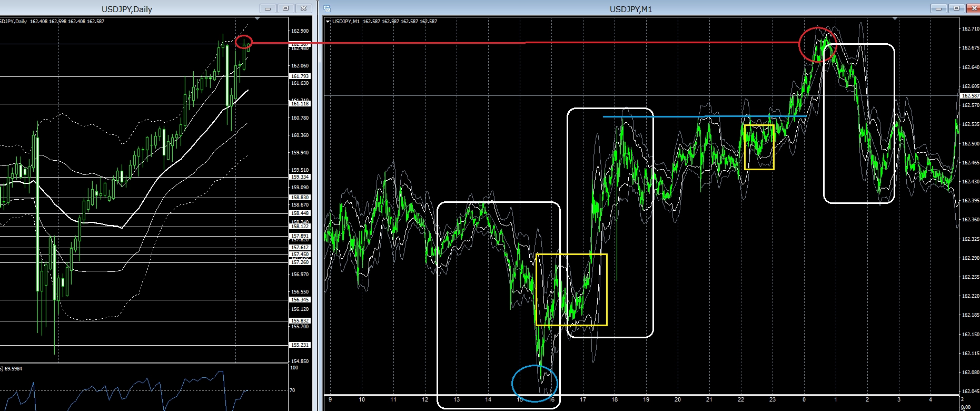Click hour 12 on M1 time axis
The width and height of the screenshot is (980, 411).
pos(425,400)
